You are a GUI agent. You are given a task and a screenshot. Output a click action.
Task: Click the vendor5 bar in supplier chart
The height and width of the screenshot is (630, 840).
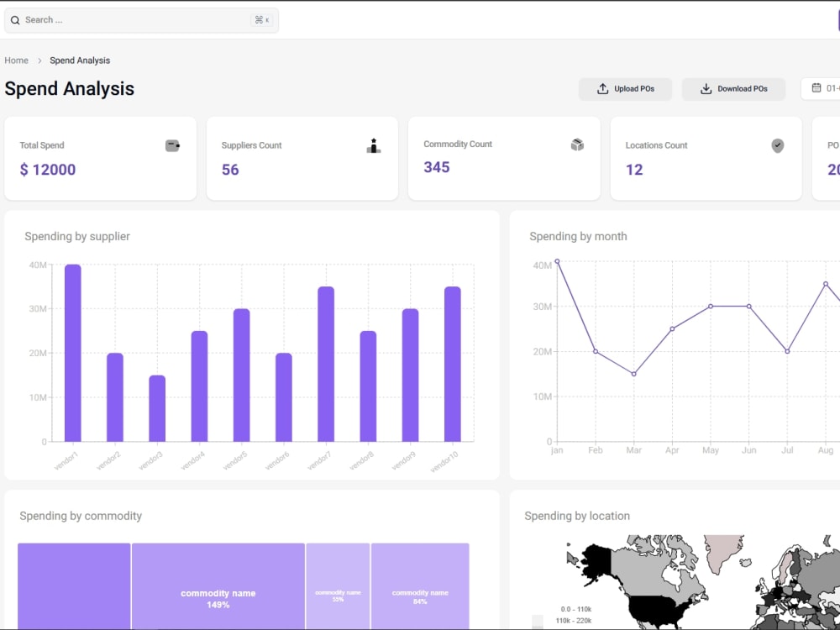click(242, 375)
